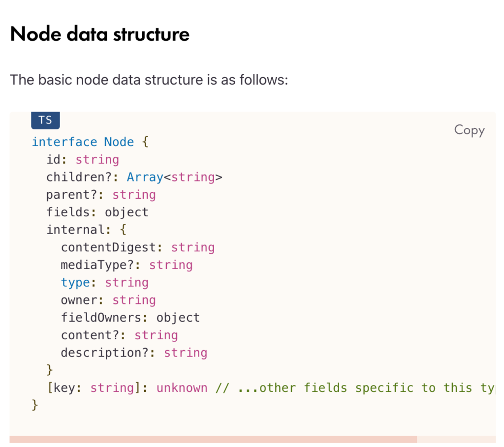The width and height of the screenshot is (504, 447).
Task: Click the "Node" interface name
Action: click(119, 142)
